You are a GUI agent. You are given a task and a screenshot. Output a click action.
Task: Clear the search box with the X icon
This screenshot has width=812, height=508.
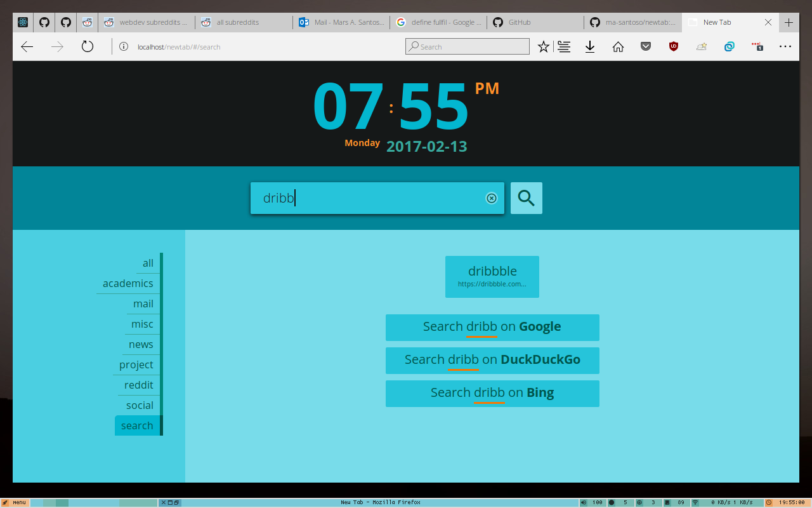pos(492,198)
